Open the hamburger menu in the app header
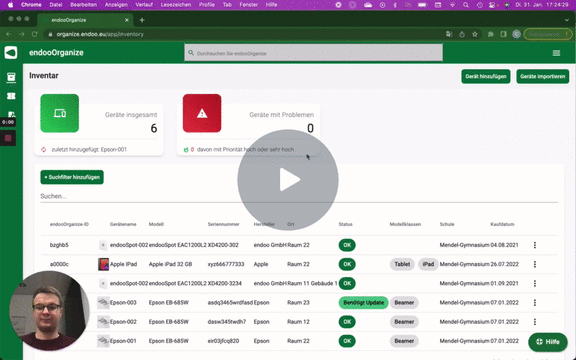This screenshot has height=360, width=576. [556, 53]
